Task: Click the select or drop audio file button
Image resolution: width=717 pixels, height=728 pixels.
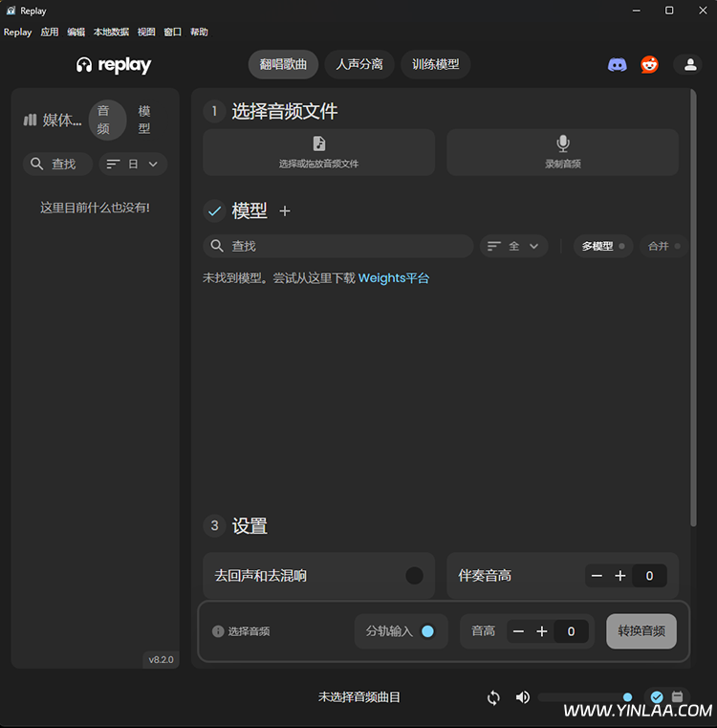Action: 318,152
